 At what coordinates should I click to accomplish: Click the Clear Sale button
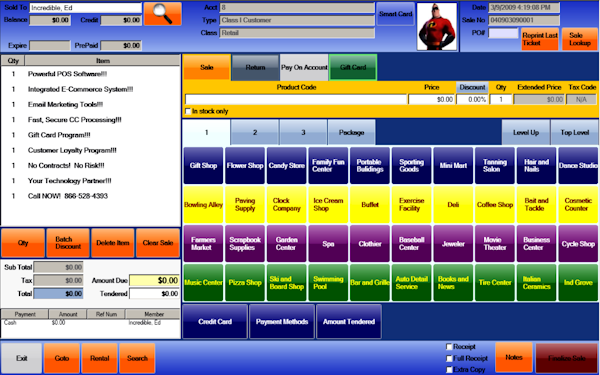point(158,243)
